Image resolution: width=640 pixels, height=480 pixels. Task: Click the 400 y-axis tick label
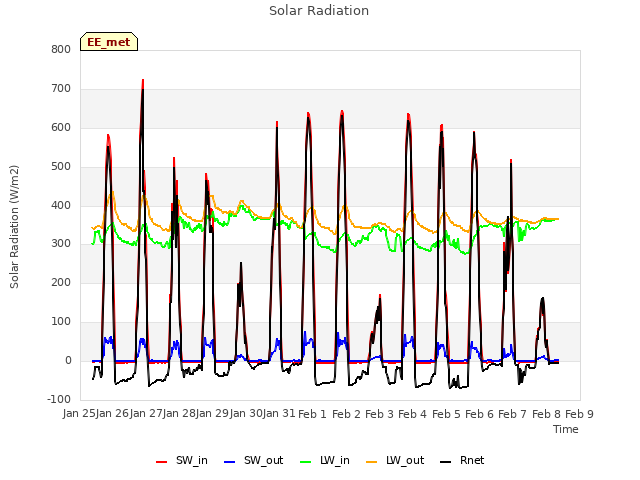61,205
